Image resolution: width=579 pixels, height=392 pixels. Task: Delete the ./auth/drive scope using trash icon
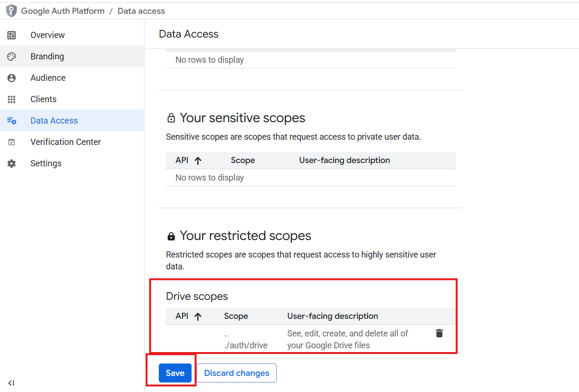tap(439, 334)
